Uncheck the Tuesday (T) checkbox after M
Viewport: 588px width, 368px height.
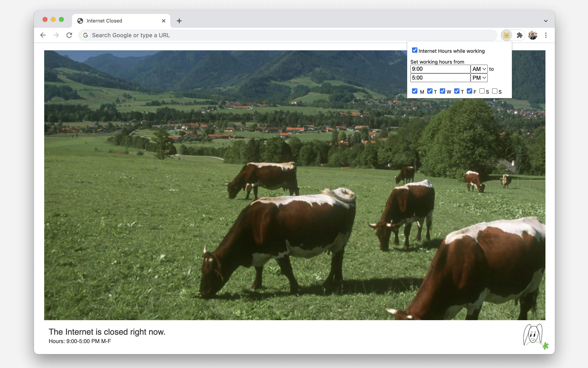(x=430, y=91)
